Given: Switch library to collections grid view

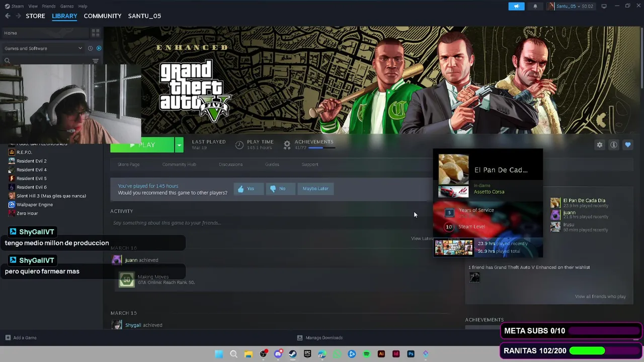Looking at the screenshot, I should 96,33.
